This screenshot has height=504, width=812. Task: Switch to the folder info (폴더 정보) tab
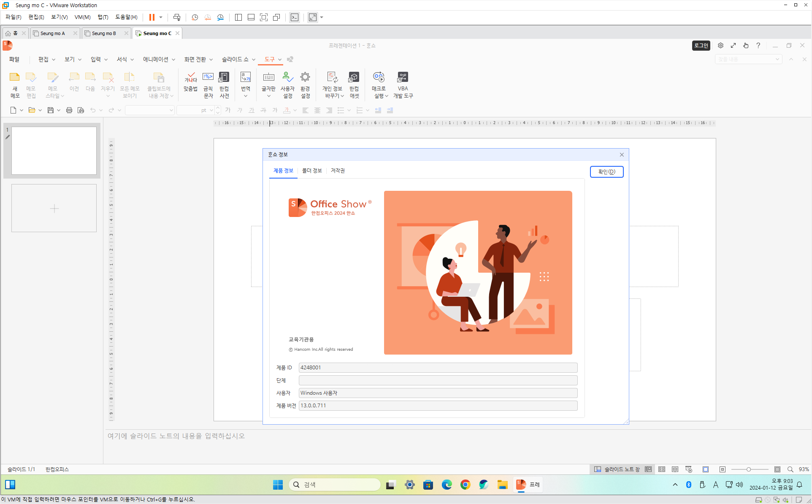coord(312,171)
